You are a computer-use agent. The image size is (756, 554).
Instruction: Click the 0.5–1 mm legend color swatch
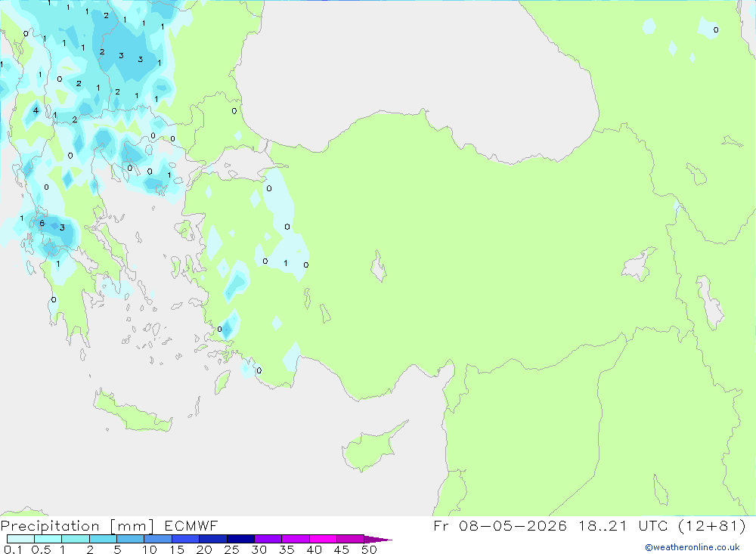(x=48, y=539)
